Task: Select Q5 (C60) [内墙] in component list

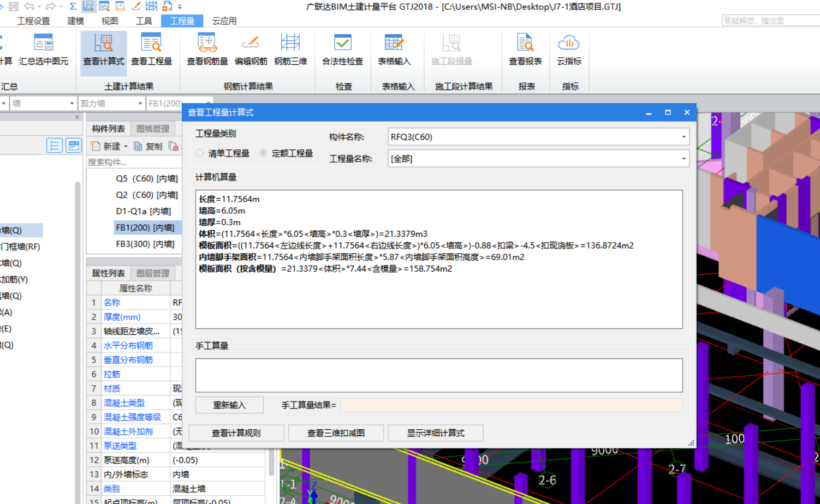Action: coord(147,178)
